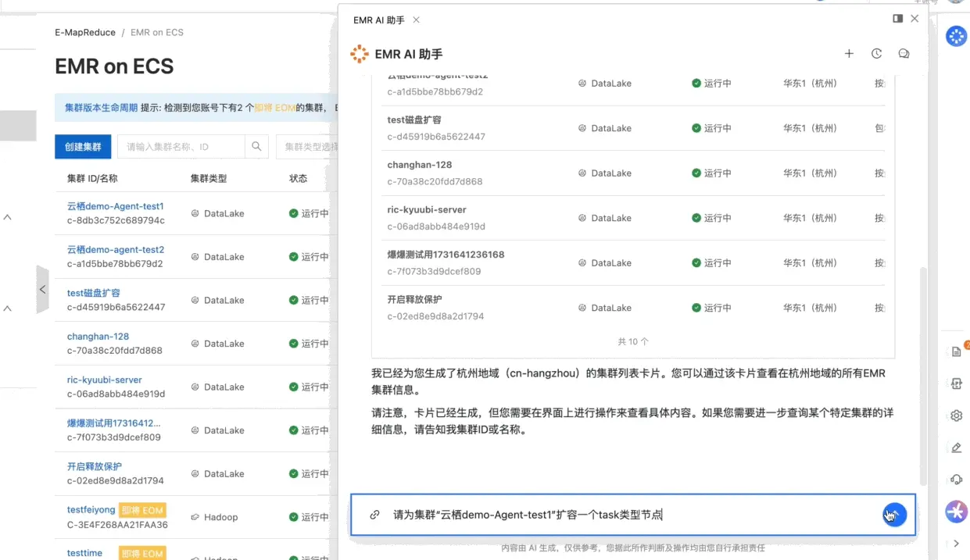
Task: Click the attachment link icon in chat input
Action: [x=375, y=515]
